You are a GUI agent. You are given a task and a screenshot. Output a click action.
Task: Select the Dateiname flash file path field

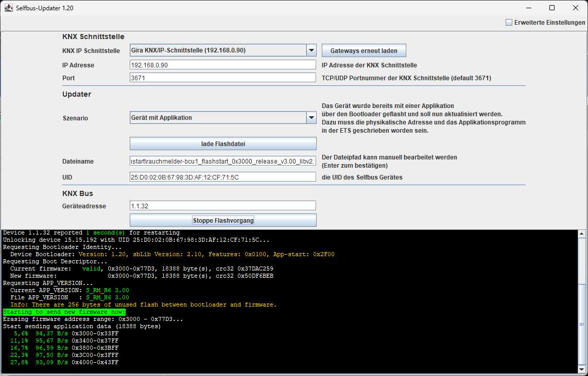(x=222, y=162)
